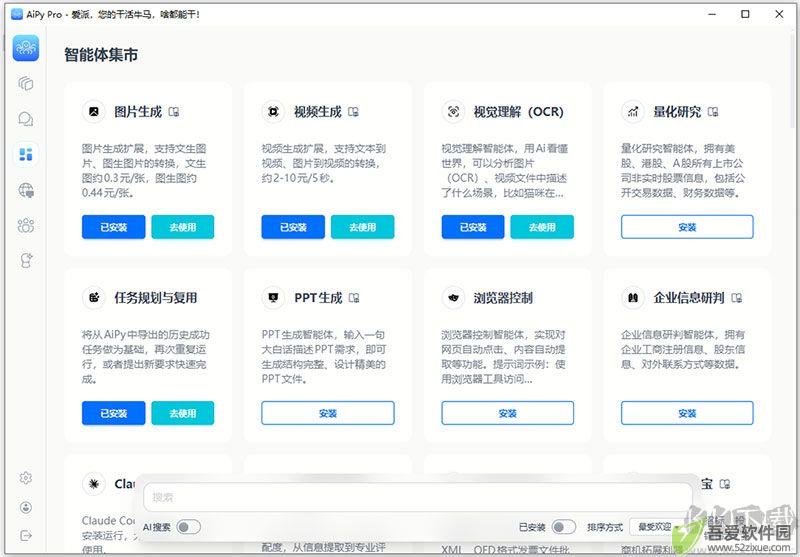Open the globe sidebar icon
This screenshot has height=557, width=800.
(x=26, y=190)
